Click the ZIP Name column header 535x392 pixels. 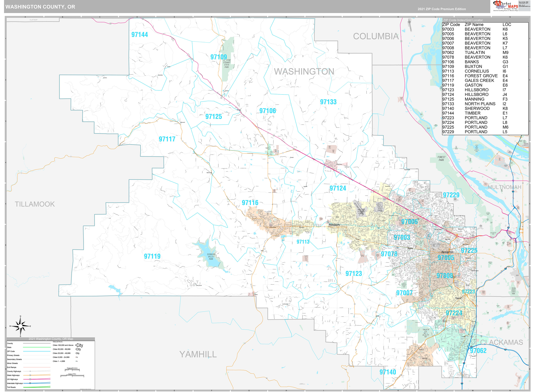474,24
